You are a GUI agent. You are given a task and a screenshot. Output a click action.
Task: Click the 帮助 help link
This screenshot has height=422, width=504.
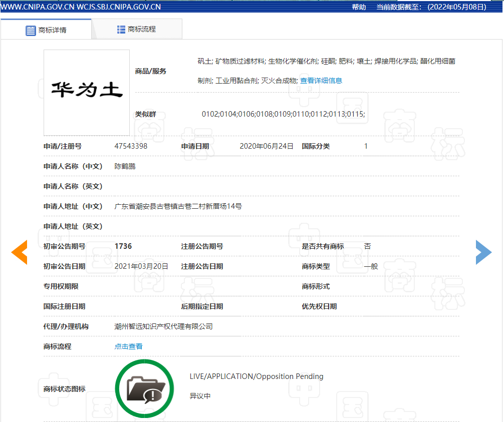359,7
